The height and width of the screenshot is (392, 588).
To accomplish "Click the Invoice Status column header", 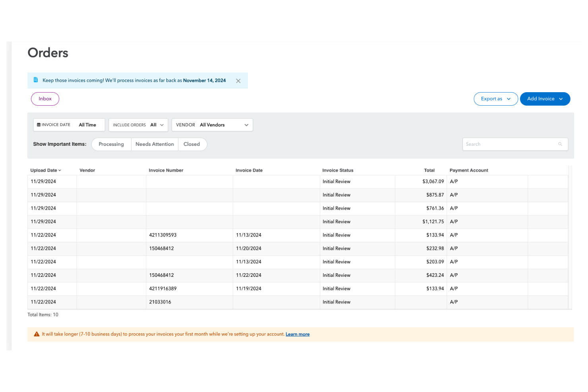I will point(338,170).
